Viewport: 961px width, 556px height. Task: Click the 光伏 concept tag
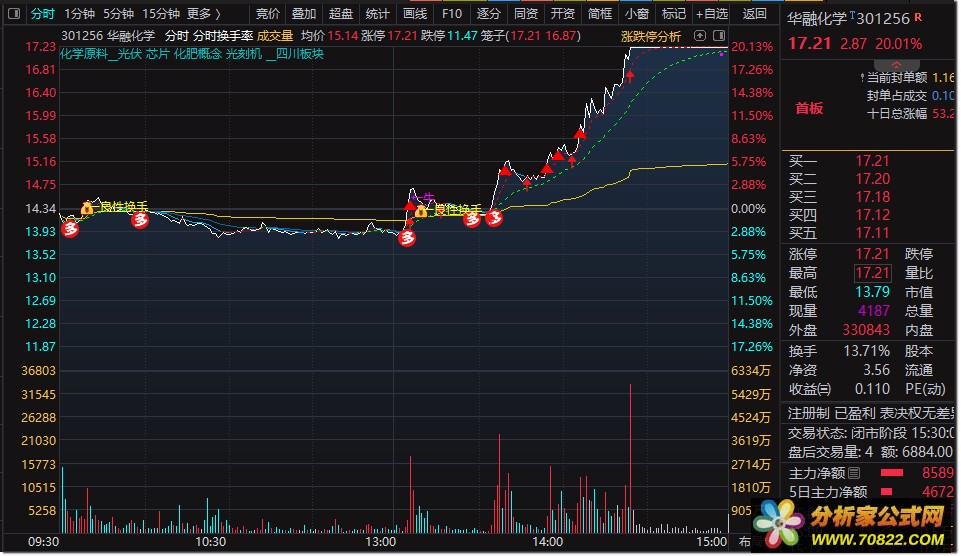[x=129, y=54]
